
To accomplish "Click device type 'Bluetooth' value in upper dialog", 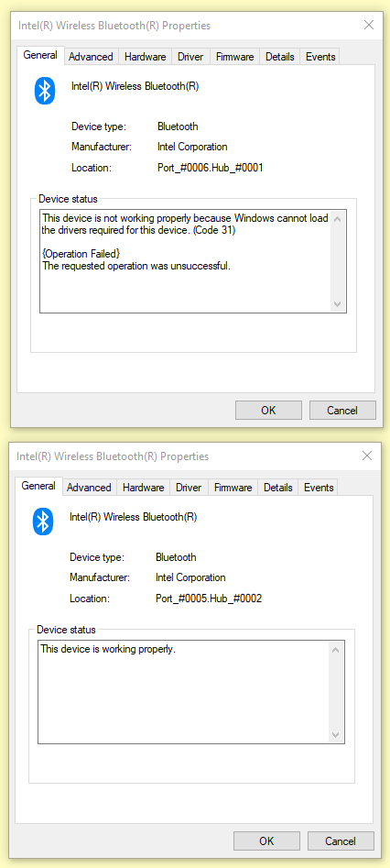I will pyautogui.click(x=178, y=126).
